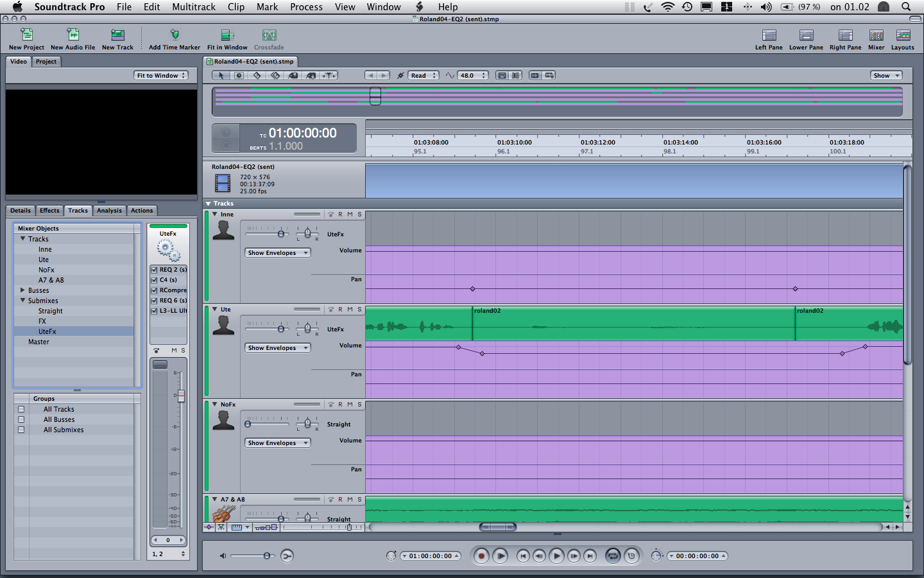Viewport: 924px width, 578px height.
Task: Open the 48.0 sample rate dropdown
Action: point(473,75)
